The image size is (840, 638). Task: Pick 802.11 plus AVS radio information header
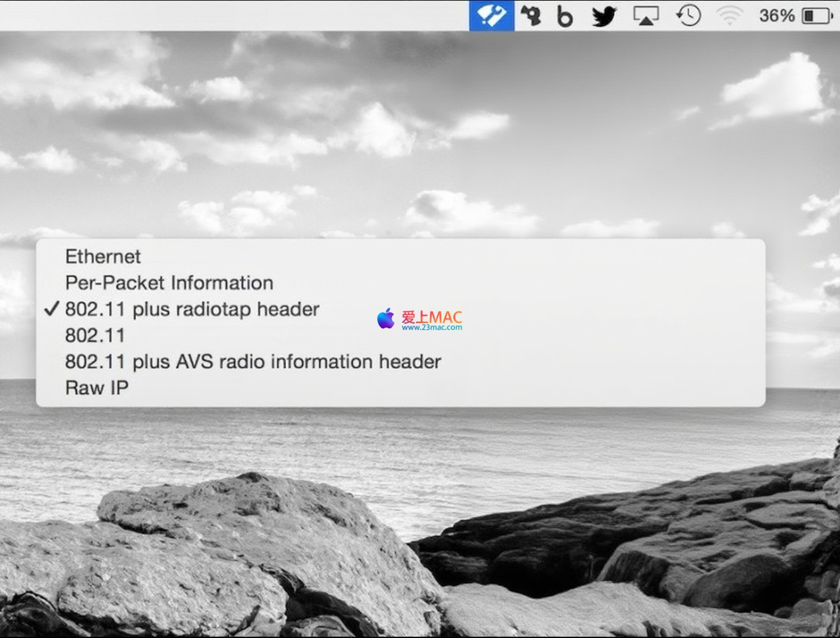(253, 362)
